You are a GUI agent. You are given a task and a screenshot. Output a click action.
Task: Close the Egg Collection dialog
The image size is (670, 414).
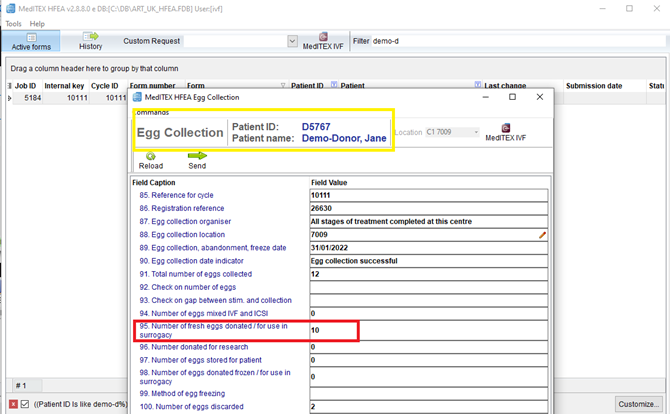[540, 97]
